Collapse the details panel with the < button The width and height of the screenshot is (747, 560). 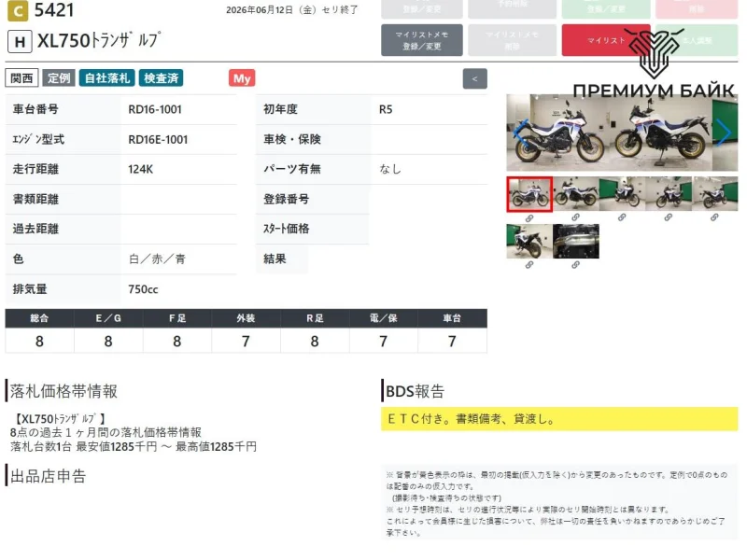[x=474, y=78]
